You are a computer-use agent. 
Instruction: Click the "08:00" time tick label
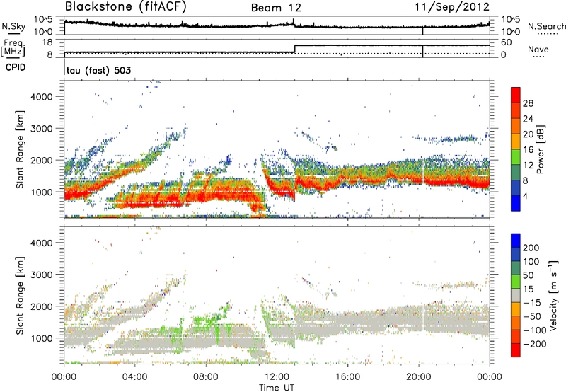click(205, 377)
